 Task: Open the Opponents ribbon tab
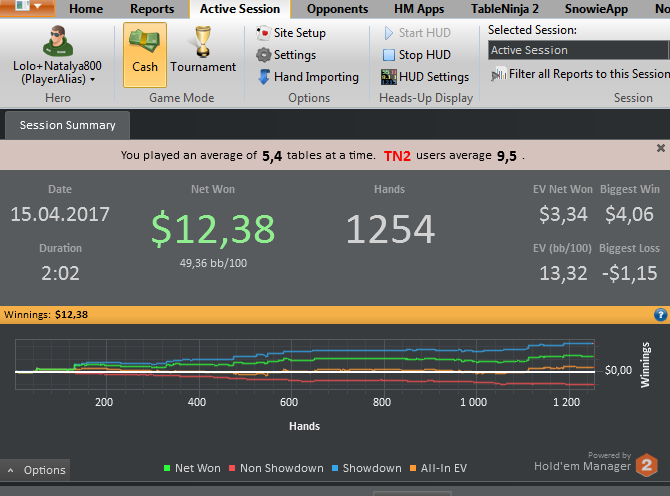point(337,9)
